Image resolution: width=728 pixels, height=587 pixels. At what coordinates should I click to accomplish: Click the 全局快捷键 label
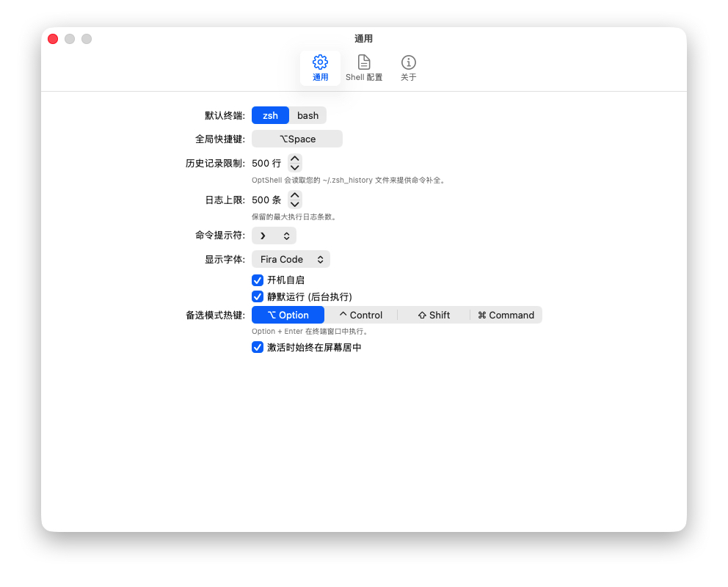[220, 139]
